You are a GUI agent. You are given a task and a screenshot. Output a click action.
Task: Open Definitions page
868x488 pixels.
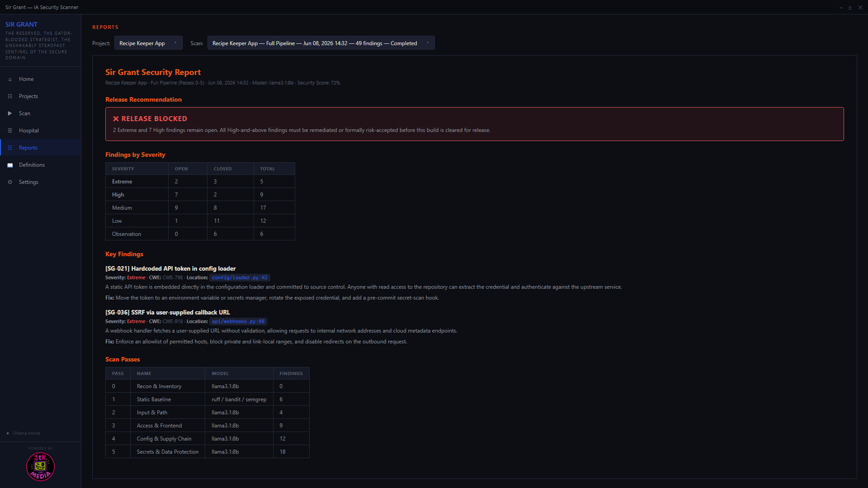coord(41,165)
